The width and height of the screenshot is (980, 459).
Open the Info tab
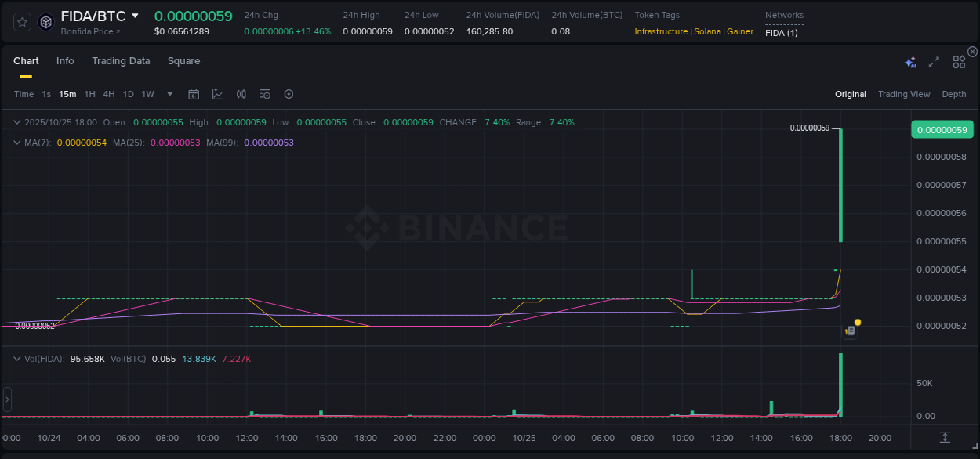point(65,61)
